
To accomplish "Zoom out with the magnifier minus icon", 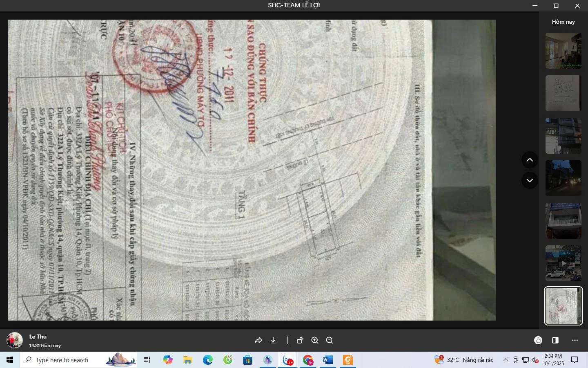I will click(330, 340).
